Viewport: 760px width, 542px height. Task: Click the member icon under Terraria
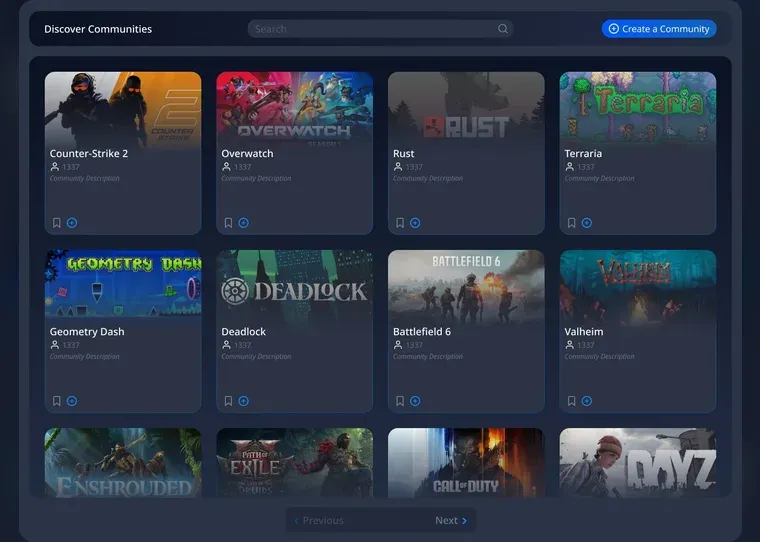569,167
